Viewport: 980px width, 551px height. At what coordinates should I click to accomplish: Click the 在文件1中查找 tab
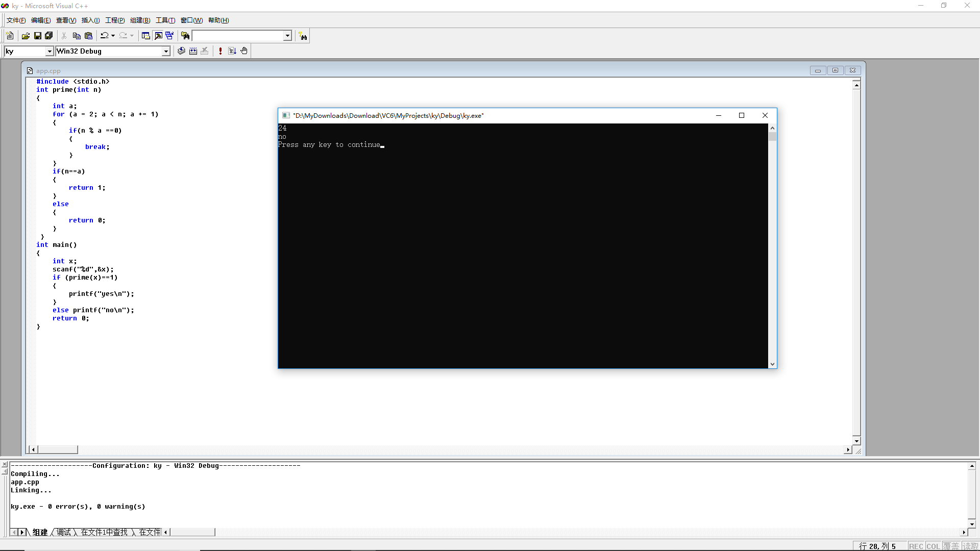(104, 532)
